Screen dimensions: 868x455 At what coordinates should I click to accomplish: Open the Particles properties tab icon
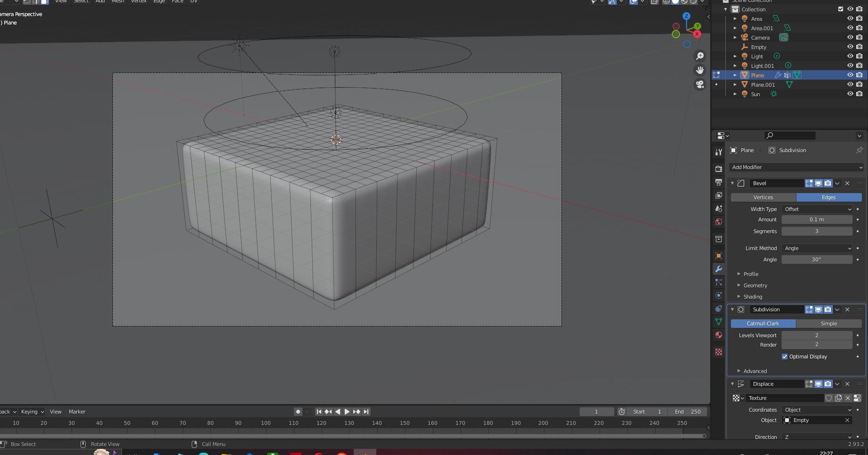point(718,282)
